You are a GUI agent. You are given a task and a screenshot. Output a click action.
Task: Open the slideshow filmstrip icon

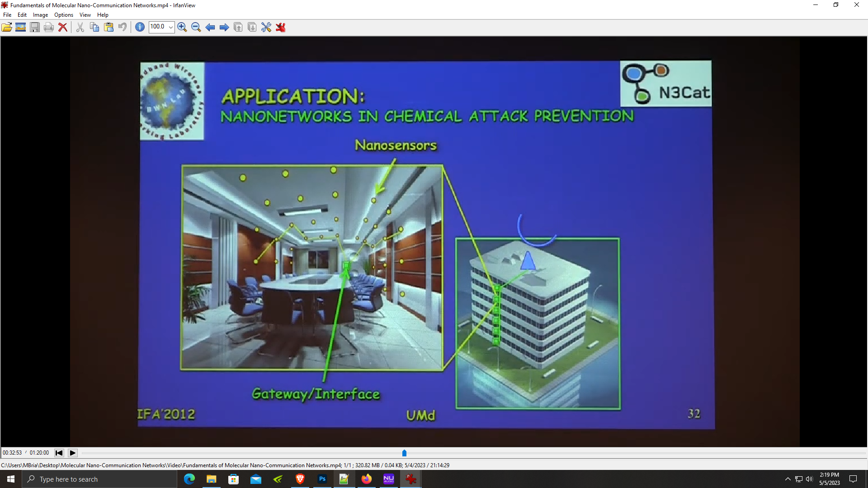tap(21, 28)
